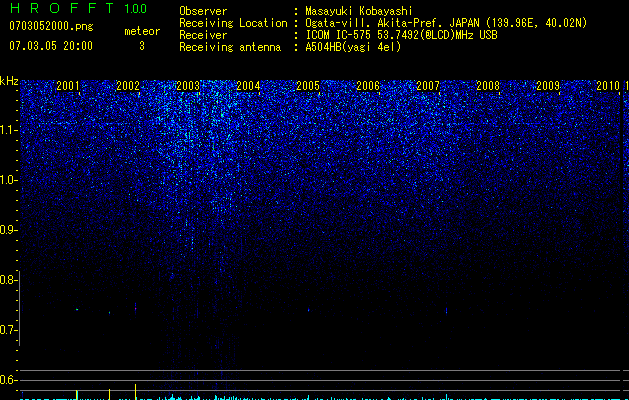Image resolution: width=629 pixels, height=400 pixels.
Task: Click the 2005 time marker
Action: click(x=308, y=85)
